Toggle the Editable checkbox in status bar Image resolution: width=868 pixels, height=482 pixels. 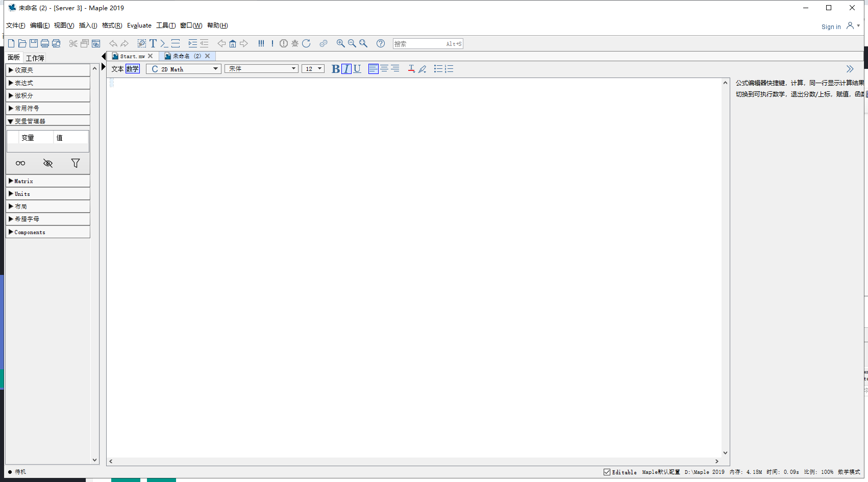pyautogui.click(x=607, y=472)
